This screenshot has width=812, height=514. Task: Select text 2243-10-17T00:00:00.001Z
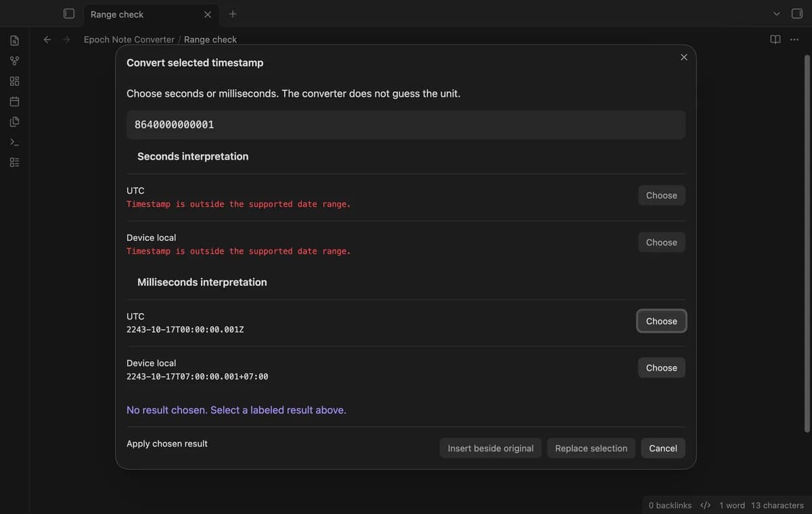click(x=185, y=330)
